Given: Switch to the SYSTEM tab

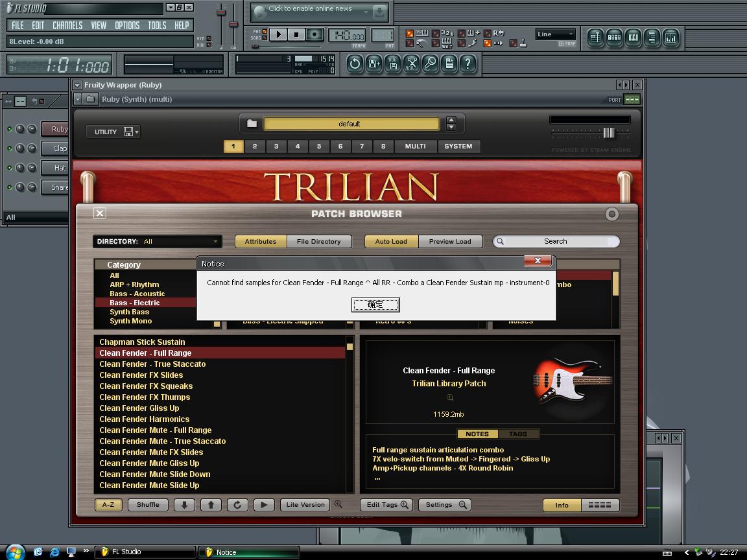Looking at the screenshot, I should pos(458,146).
